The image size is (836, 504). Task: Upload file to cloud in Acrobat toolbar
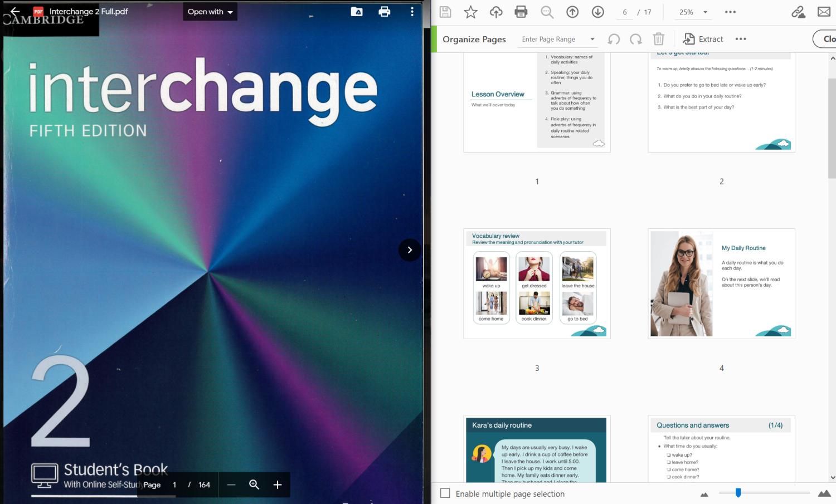point(496,12)
